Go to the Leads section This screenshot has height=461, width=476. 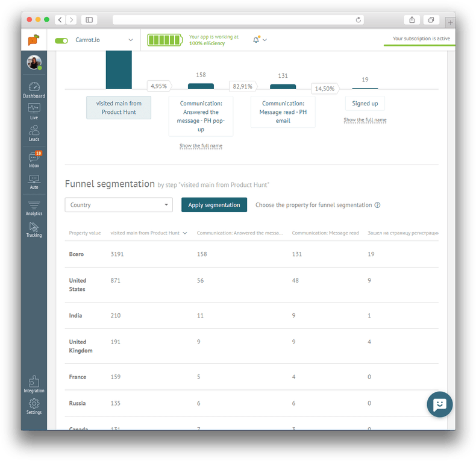pyautogui.click(x=34, y=133)
